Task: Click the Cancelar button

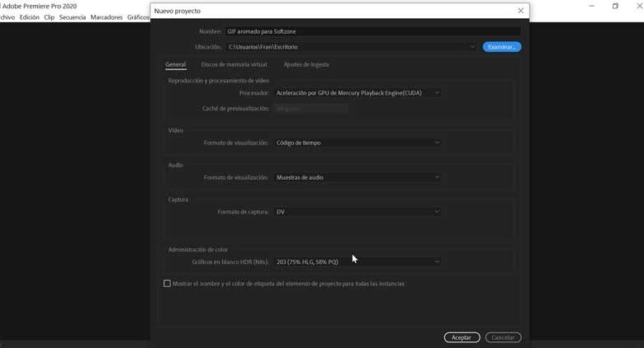Action: [503, 337]
